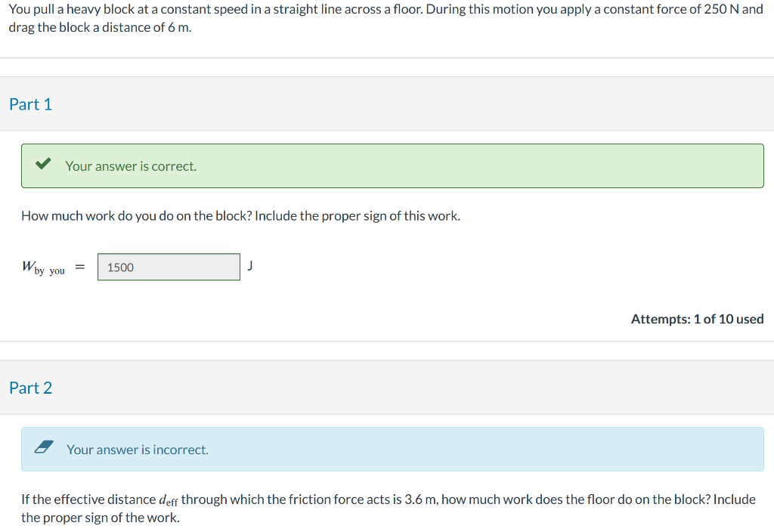Viewport: 774px width, 532px height.
Task: Click the blue eraser icon in Part 2
Action: click(43, 448)
